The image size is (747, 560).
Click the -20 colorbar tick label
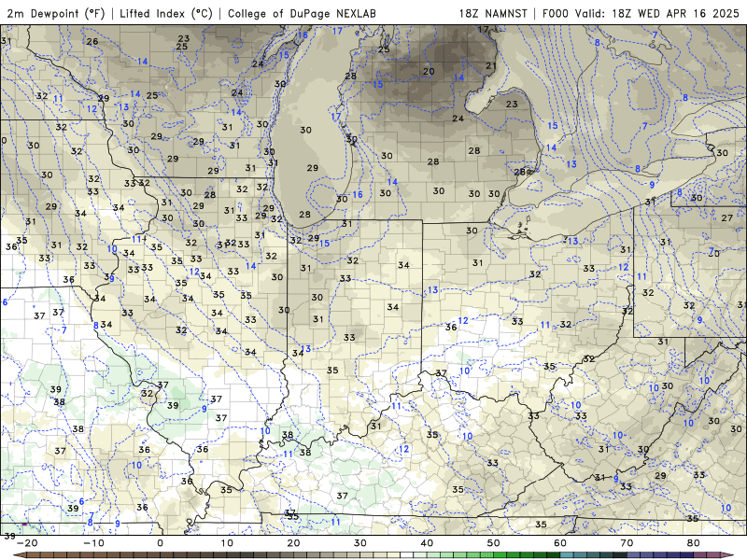(27, 543)
